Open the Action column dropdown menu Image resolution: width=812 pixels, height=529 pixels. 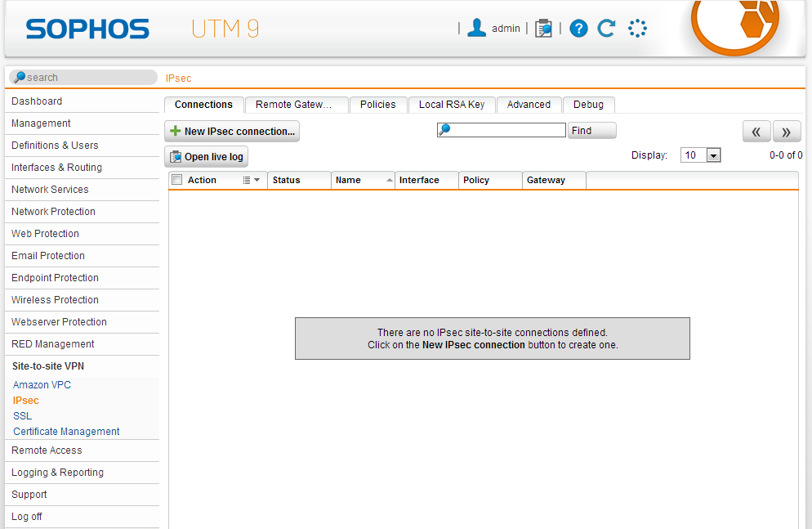click(x=252, y=180)
